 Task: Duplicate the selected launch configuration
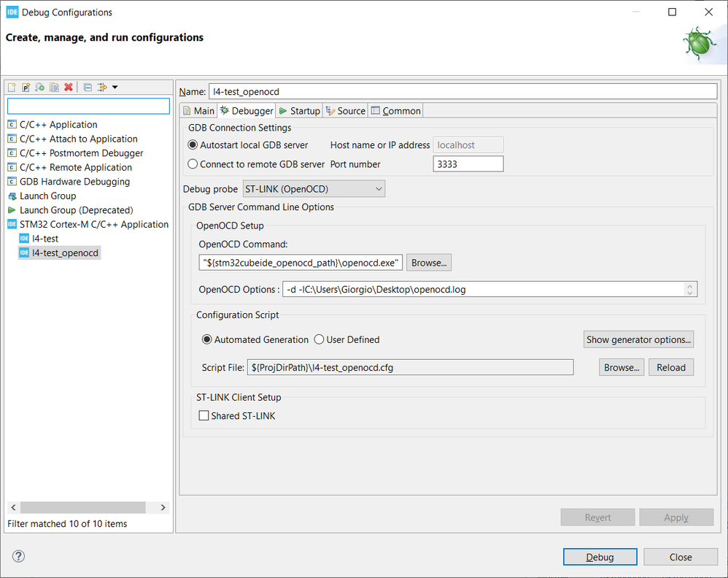point(54,87)
